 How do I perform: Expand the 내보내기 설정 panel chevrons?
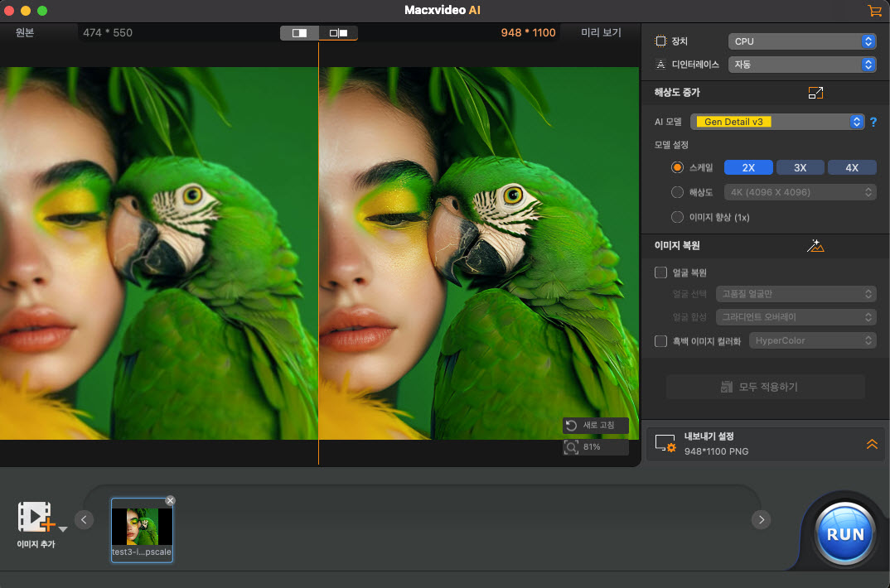(x=872, y=444)
